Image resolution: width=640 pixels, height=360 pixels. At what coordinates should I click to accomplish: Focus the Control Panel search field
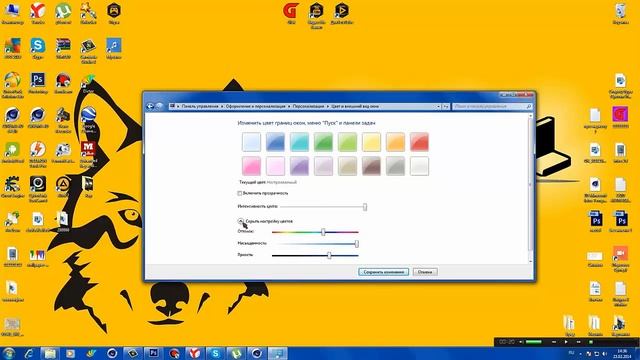coord(492,107)
